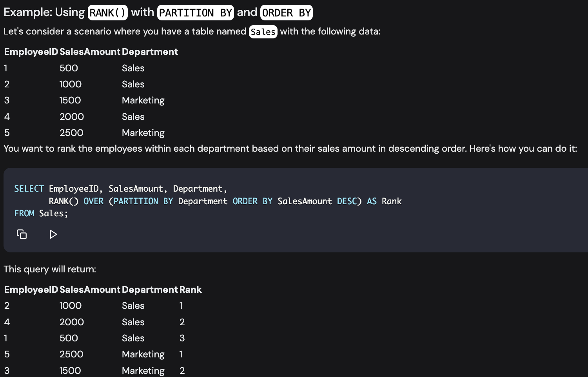Click 'This query will return:' text
Screen dimensions: 588x377
click(50, 269)
